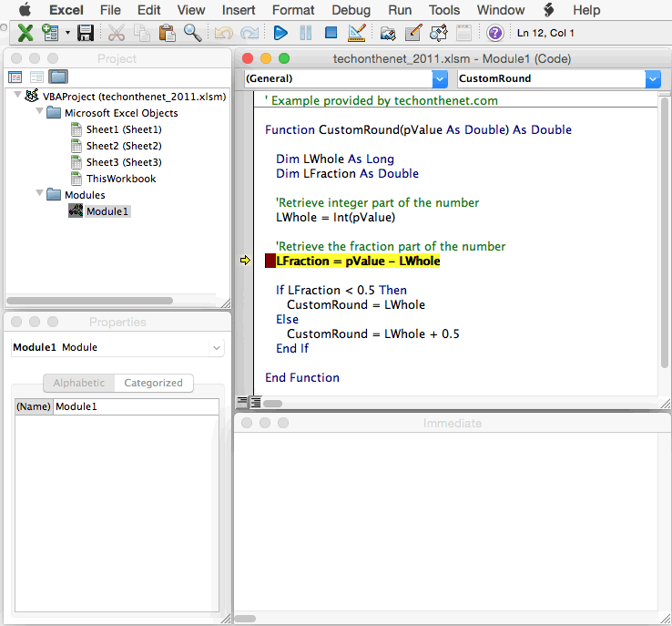The height and width of the screenshot is (626, 672).
Task: Click the Save floppy disk icon
Action: tap(86, 33)
